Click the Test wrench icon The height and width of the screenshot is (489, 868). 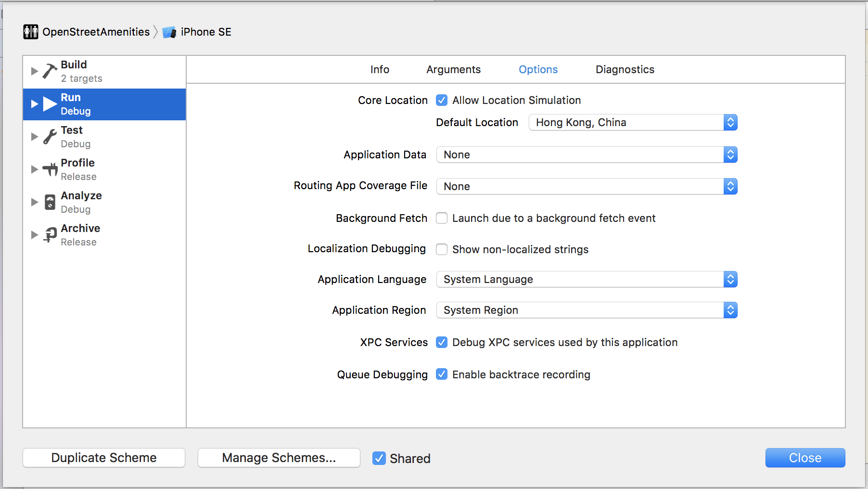[x=50, y=137]
